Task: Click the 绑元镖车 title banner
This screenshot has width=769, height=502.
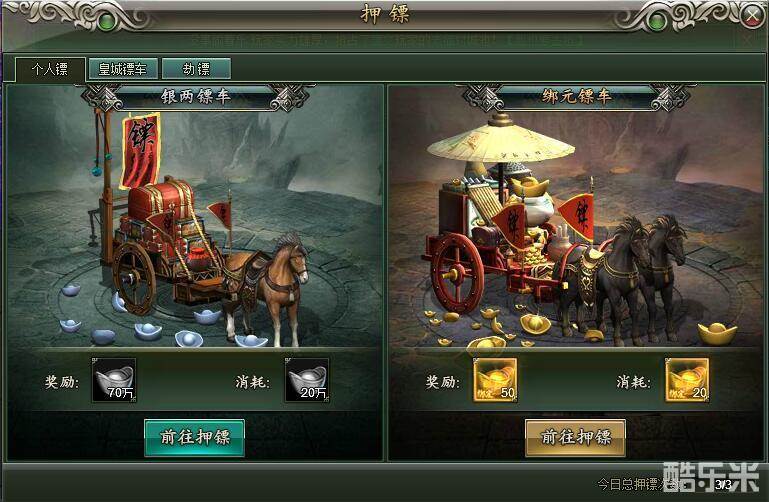Action: [576, 97]
